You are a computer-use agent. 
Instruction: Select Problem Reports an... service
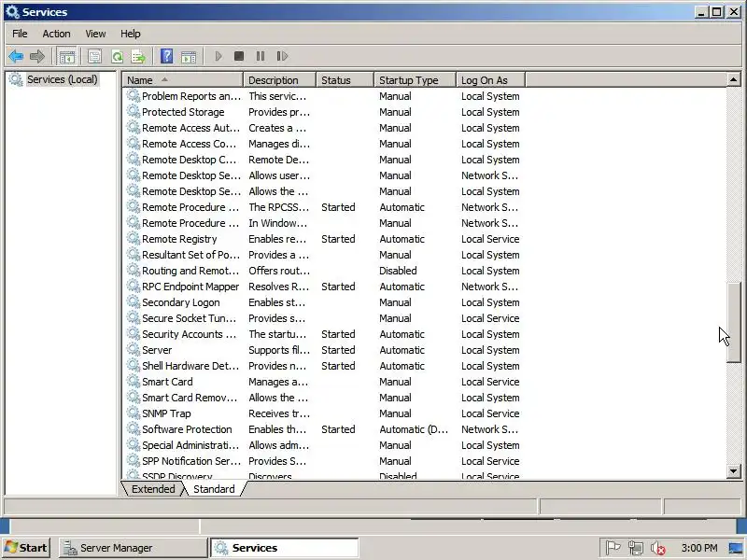tap(324, 96)
